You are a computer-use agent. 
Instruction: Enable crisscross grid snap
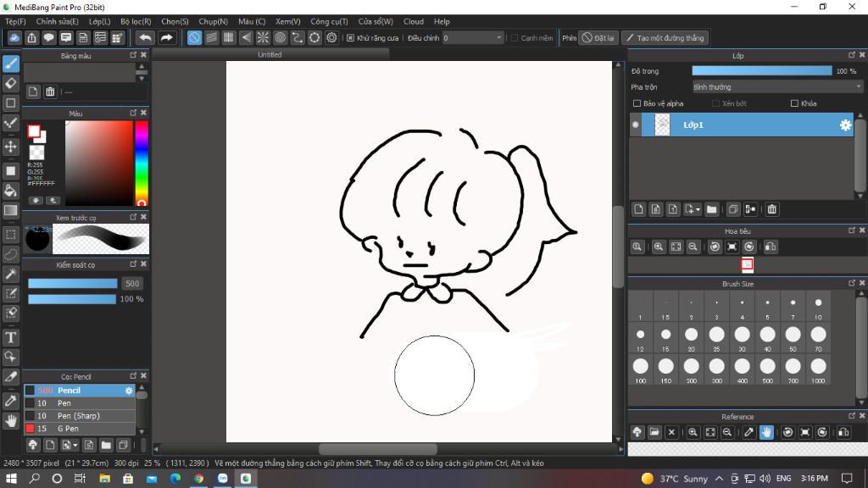[229, 37]
